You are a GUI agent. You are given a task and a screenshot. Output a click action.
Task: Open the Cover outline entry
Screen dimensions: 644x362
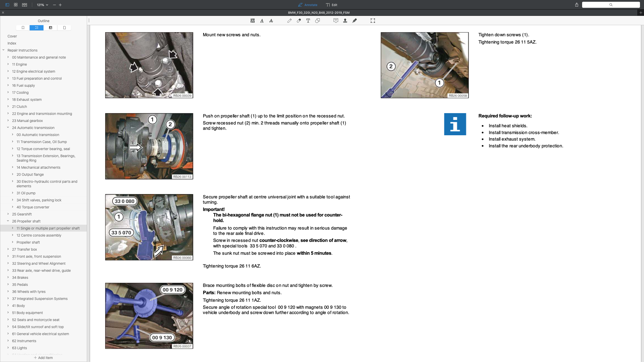pos(12,36)
